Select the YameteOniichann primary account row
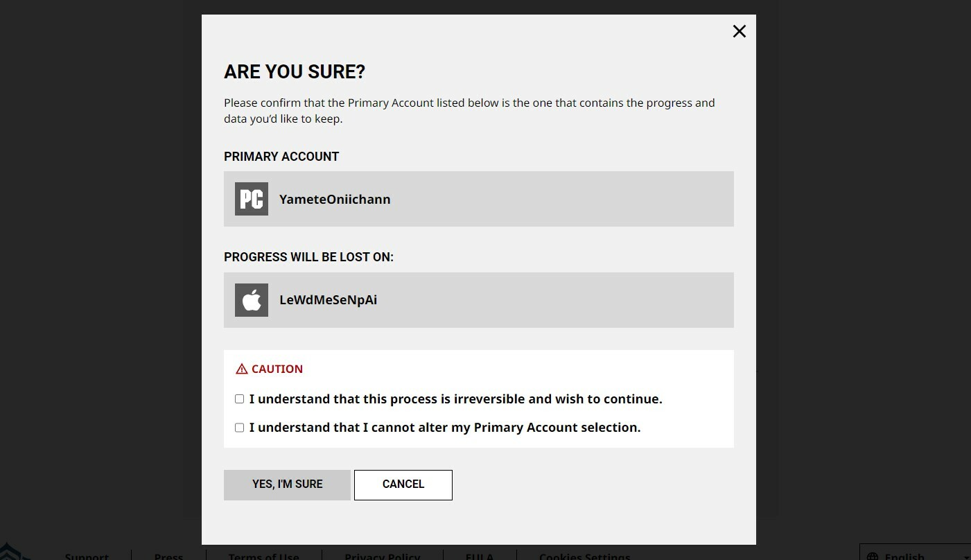 pos(479,199)
